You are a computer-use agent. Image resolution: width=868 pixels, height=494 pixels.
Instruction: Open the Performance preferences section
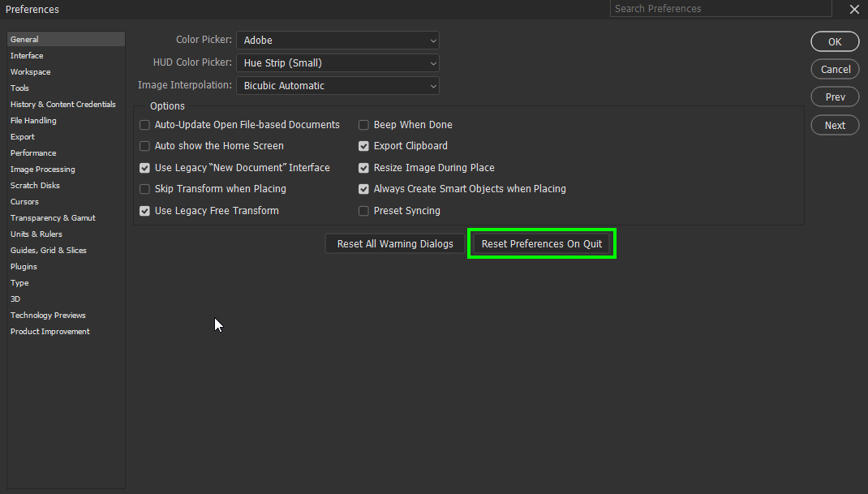pos(33,152)
